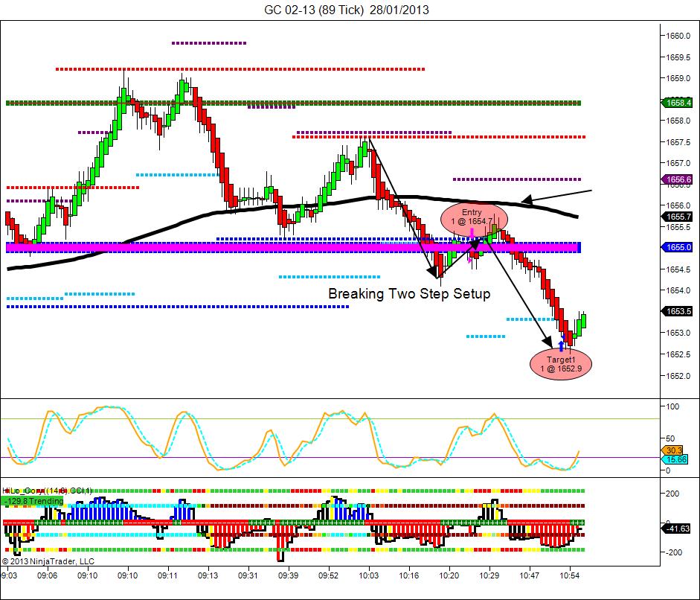The width and height of the screenshot is (700, 600).
Task: Select the black 1655.7 moving average marker
Action: (677, 217)
